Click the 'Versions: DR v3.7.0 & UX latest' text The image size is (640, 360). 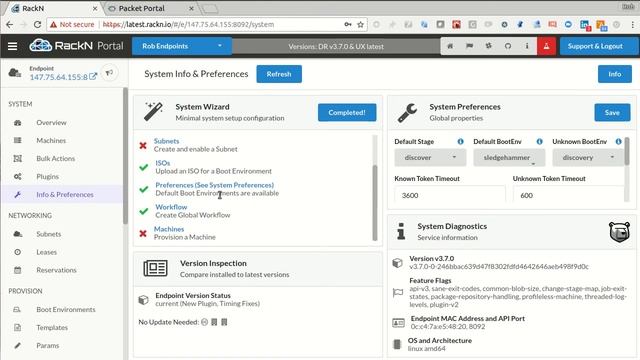(336, 47)
